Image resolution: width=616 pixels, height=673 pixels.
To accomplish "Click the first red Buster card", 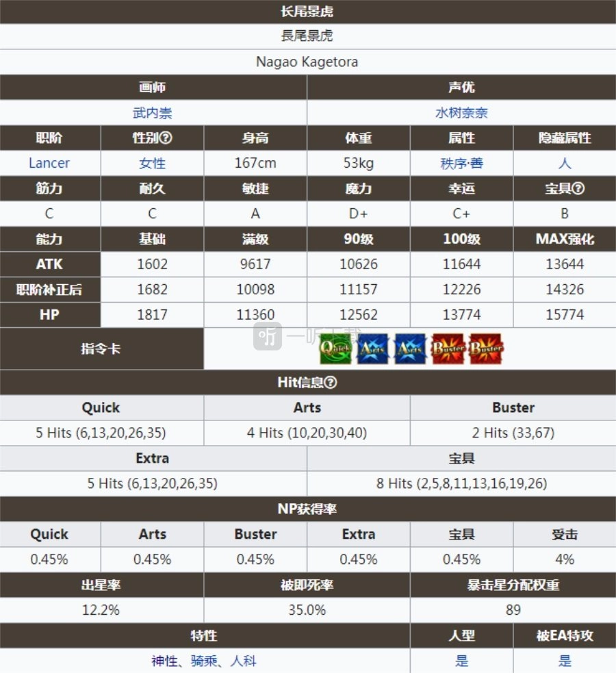I will tap(448, 348).
